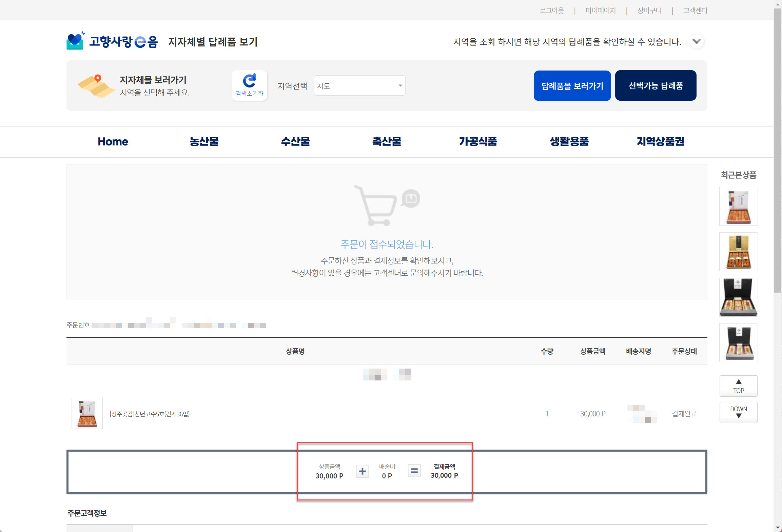
Task: Click the 로그아웃 link
Action: (x=552, y=11)
